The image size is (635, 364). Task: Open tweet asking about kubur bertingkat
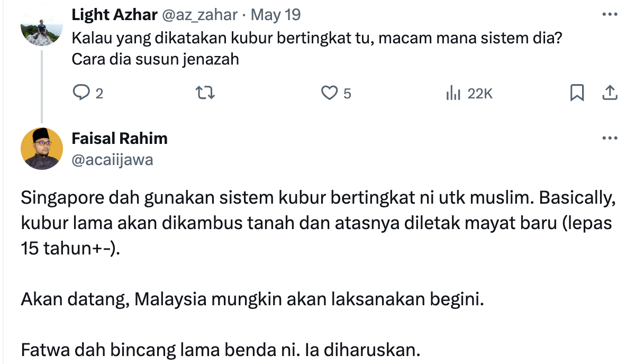pyautogui.click(x=316, y=39)
